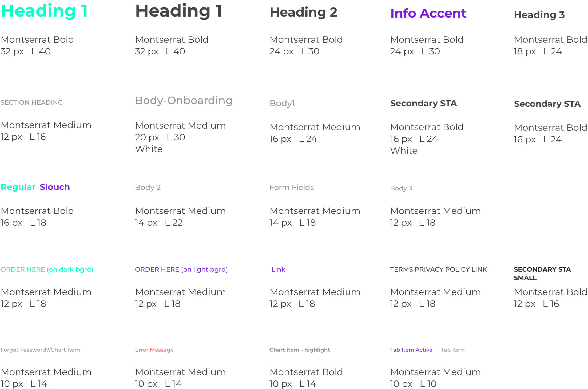Click the dark Heading 1 sample text
The image size is (588, 389).
[x=179, y=11]
